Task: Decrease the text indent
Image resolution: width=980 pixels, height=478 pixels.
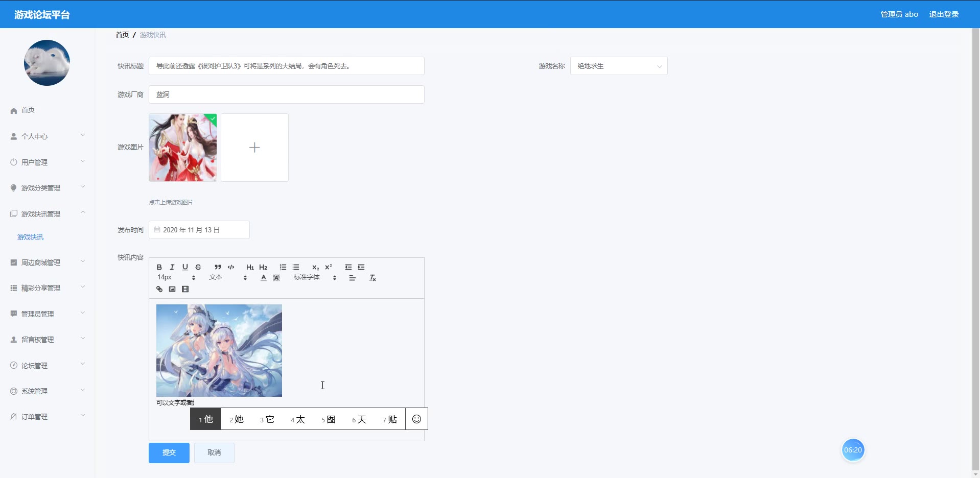Action: 348,267
